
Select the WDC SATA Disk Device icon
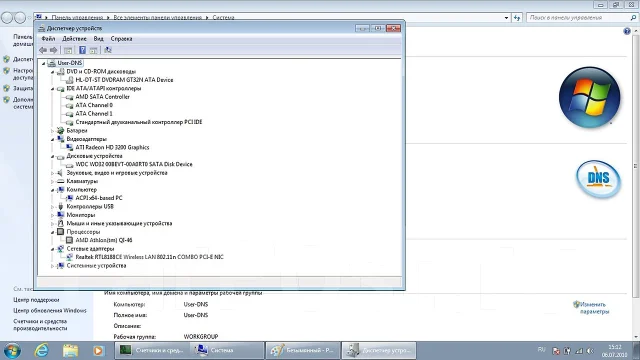70,164
